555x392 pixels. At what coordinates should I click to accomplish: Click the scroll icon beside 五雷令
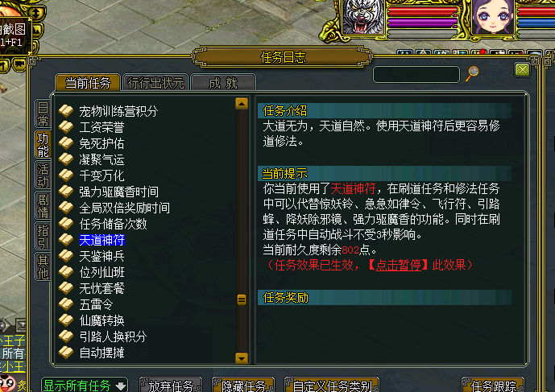point(66,304)
